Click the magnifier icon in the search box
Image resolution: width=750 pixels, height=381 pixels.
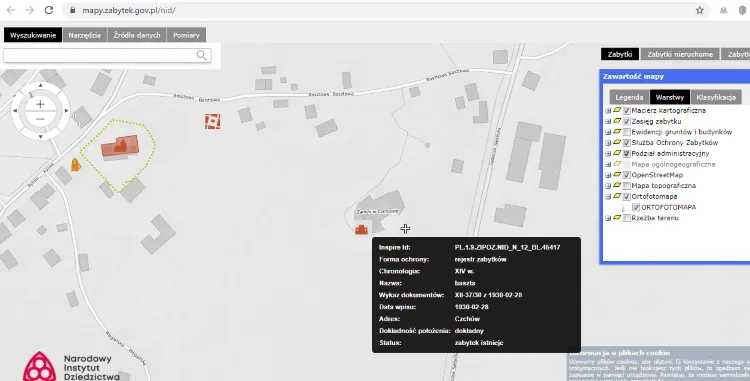tap(202, 55)
